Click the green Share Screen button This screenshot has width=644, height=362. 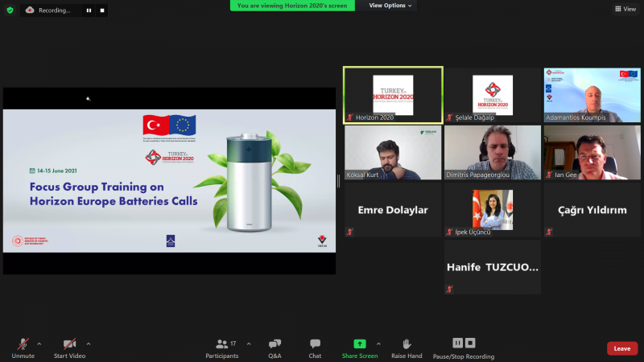pos(360,348)
